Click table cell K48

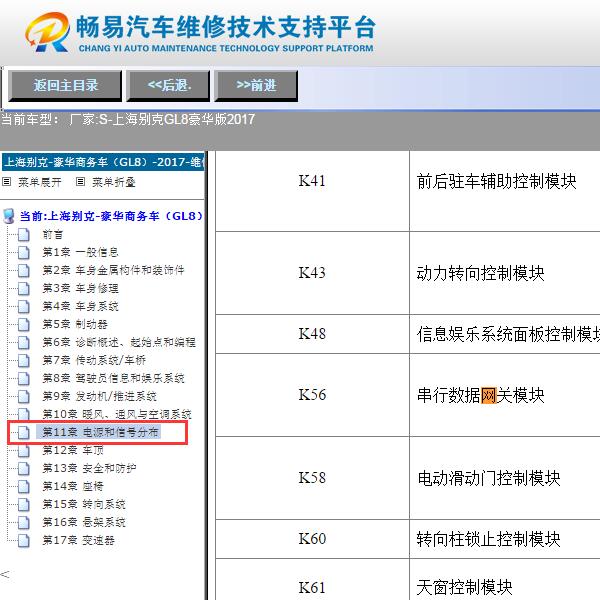[x=312, y=334]
